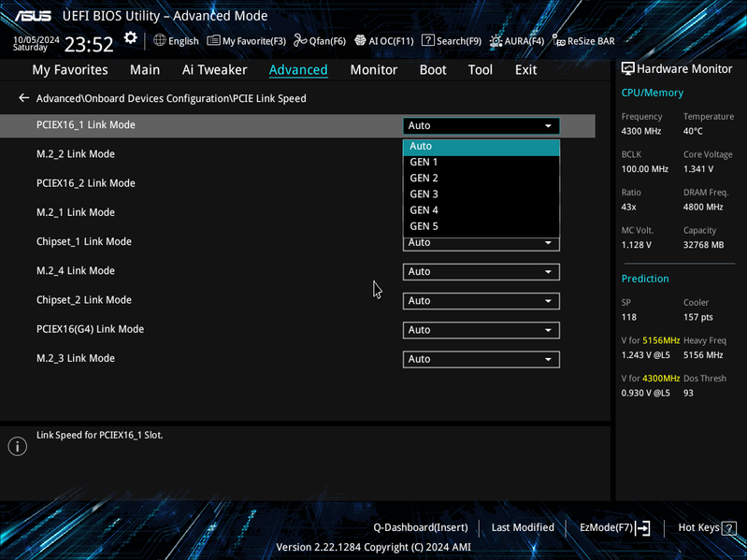The width and height of the screenshot is (747, 560).
Task: Select the M.2_1 Link Mode row
Action: coord(297,212)
